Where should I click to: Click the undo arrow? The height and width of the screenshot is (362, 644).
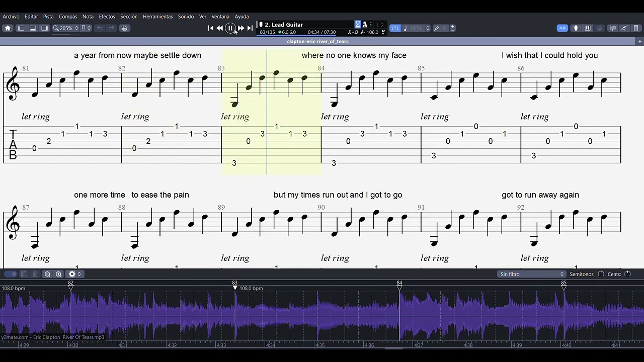[x=100, y=28]
